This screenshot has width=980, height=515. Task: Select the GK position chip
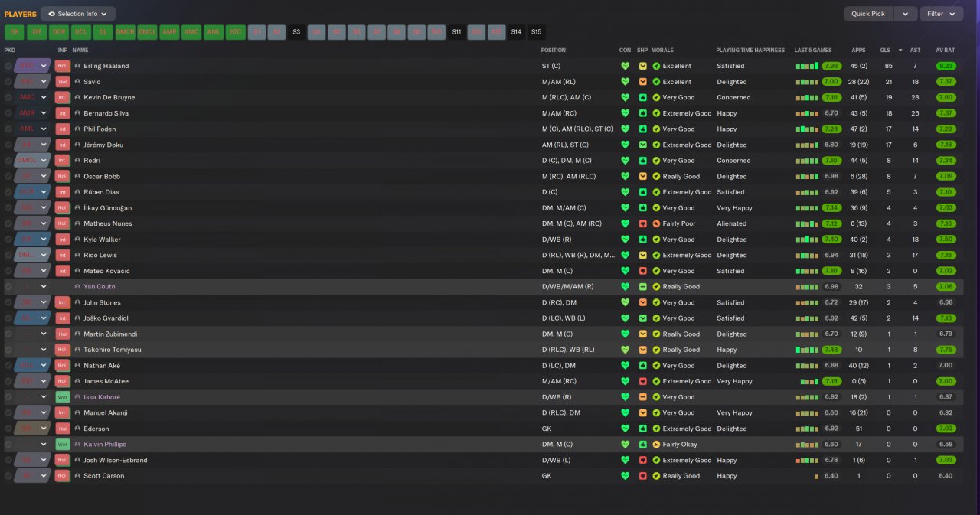coord(14,32)
